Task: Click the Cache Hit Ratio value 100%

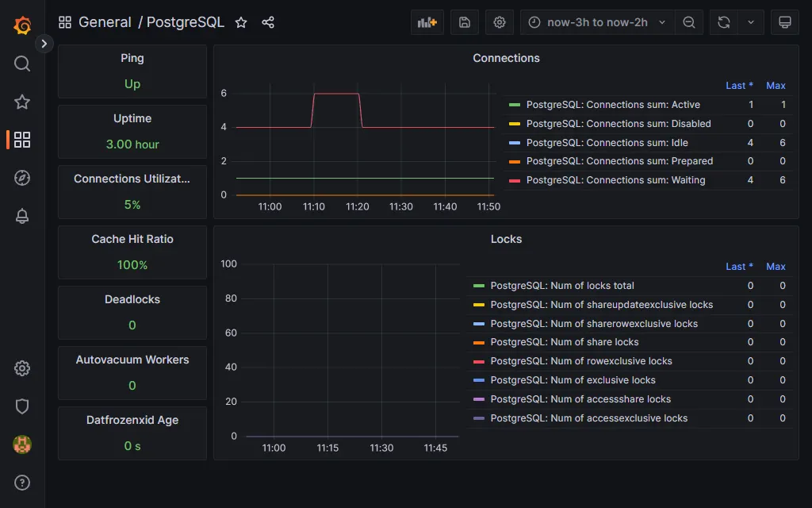Action: click(132, 265)
